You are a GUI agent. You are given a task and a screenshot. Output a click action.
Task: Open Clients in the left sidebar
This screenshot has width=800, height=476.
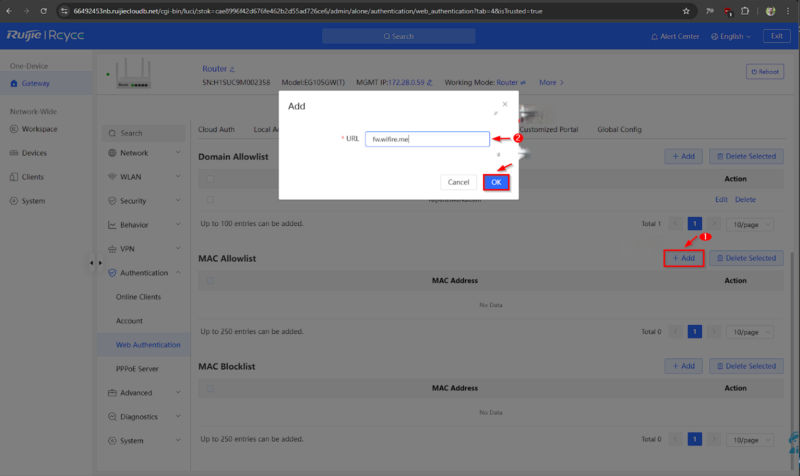[32, 177]
